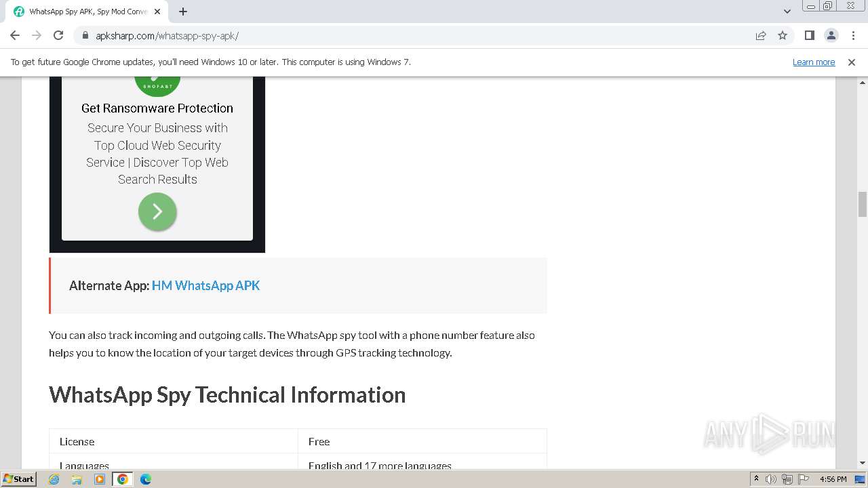
Task: Reload the current page
Action: point(58,35)
